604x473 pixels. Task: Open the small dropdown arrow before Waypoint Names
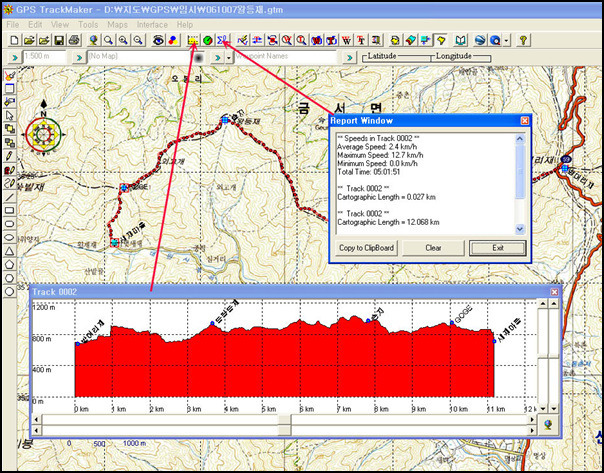click(x=229, y=58)
